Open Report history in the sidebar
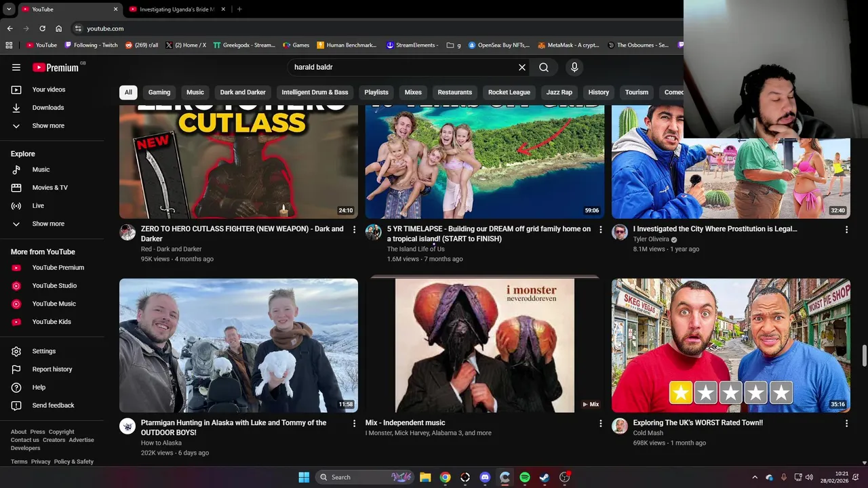868x488 pixels. click(x=52, y=369)
